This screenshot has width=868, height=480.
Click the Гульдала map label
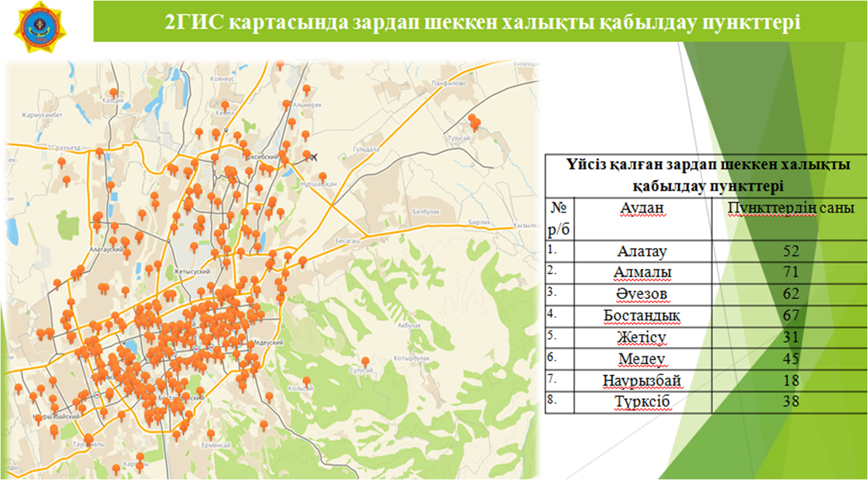pyautogui.click(x=368, y=150)
